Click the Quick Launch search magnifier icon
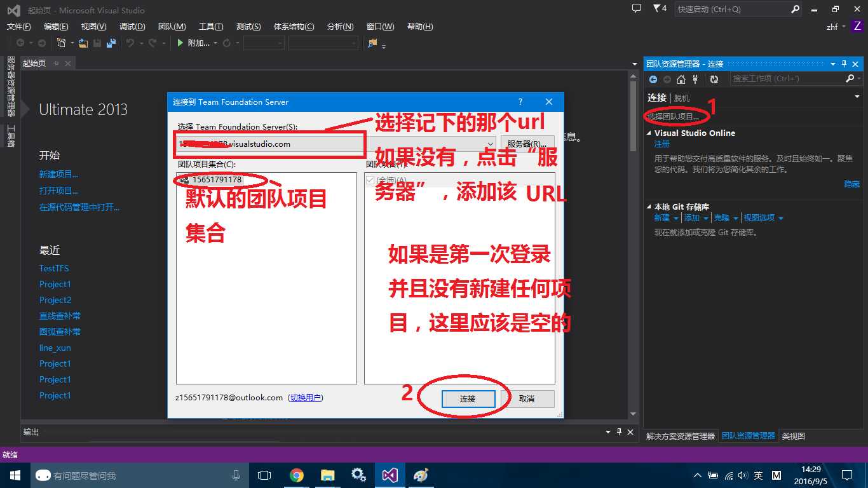Screen dimensions: 868x488 [795, 10]
